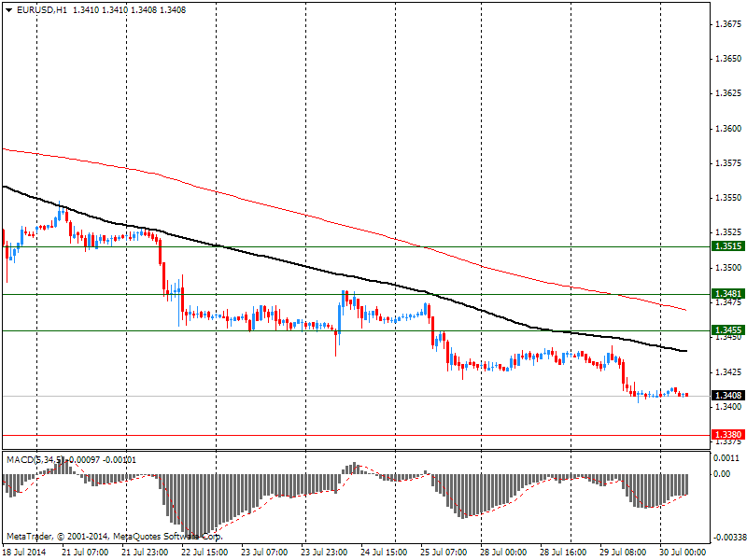Select the 21 Jul 07:00 time axis label
Image resolution: width=747 pixels, height=560 pixels.
85,552
